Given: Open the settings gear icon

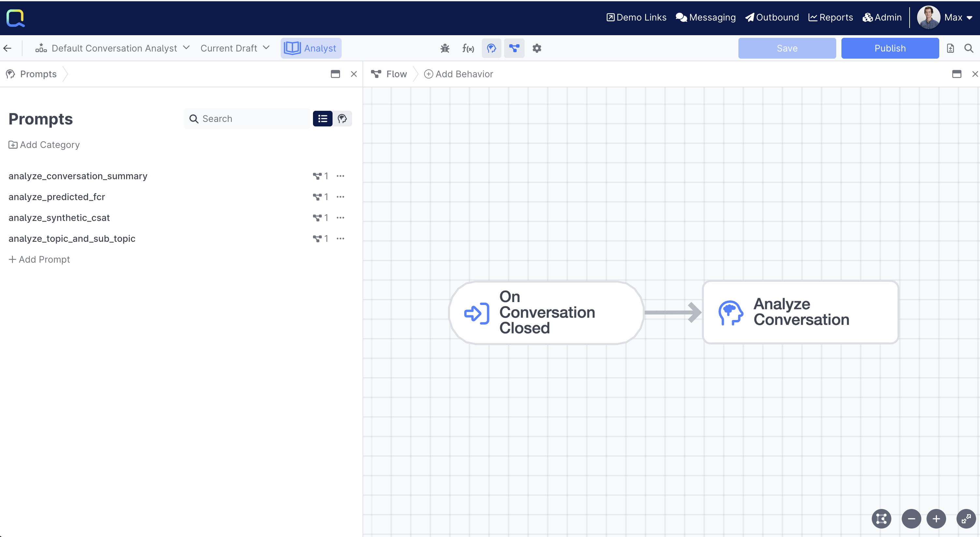Looking at the screenshot, I should point(536,48).
